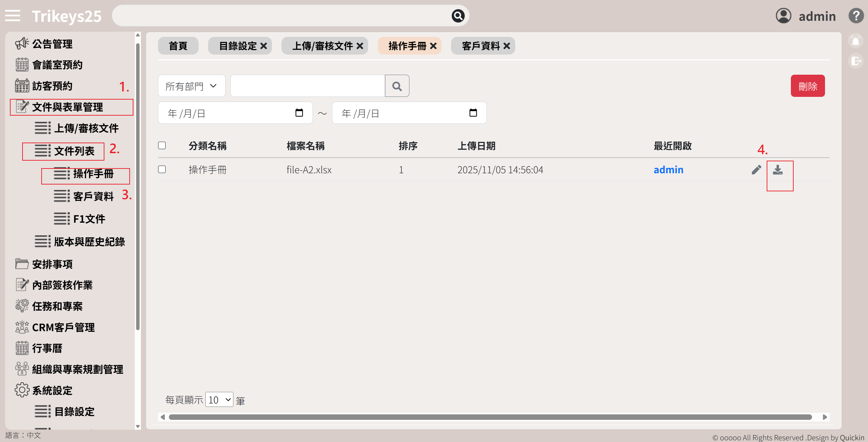868x442 pixels.
Task: Check the 操作手冊 row checkbox
Action: click(x=162, y=170)
